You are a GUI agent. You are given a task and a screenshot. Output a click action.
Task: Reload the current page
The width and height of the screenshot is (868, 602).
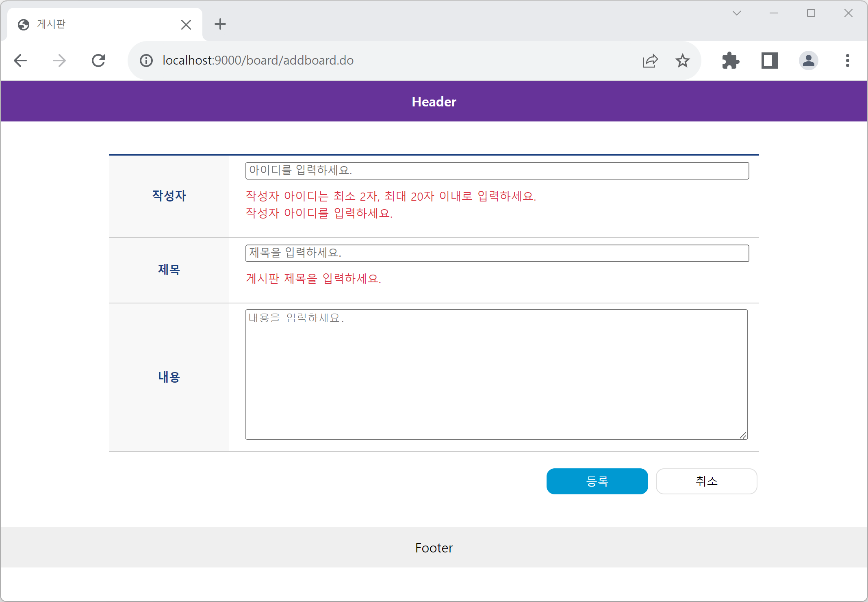[x=98, y=61]
